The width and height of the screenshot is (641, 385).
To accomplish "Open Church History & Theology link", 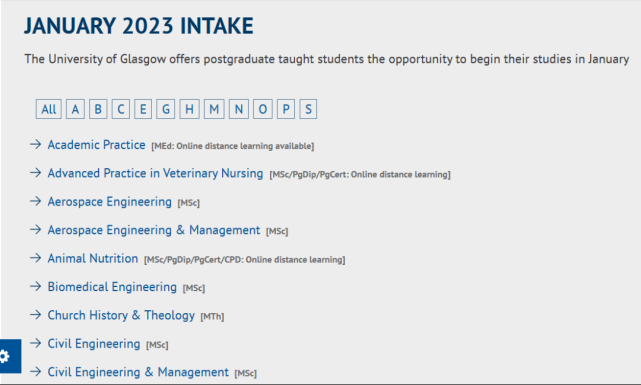I will [x=121, y=315].
